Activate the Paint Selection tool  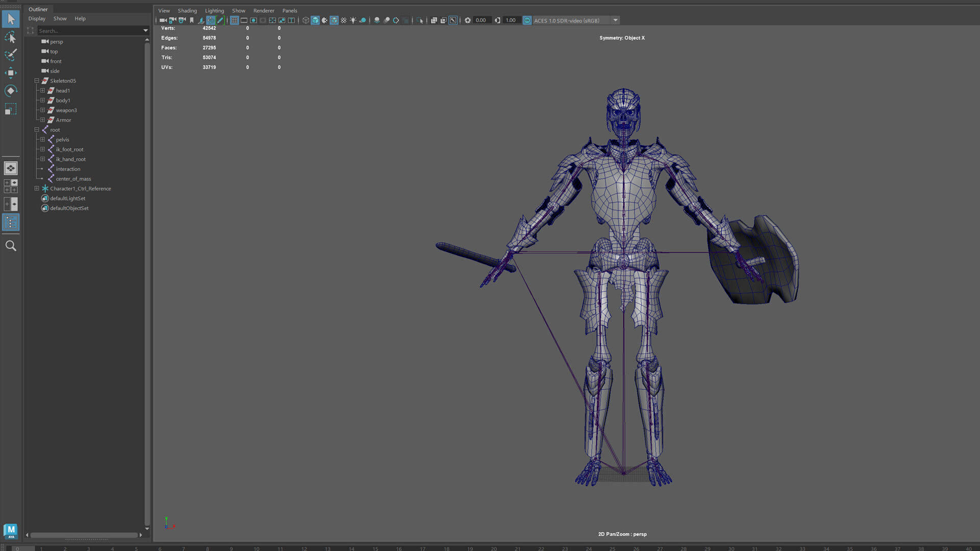11,55
